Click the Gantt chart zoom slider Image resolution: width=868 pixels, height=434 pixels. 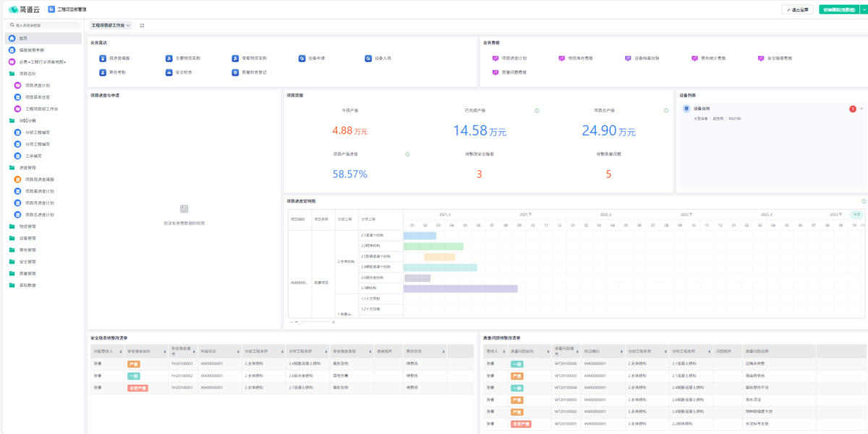(310, 322)
